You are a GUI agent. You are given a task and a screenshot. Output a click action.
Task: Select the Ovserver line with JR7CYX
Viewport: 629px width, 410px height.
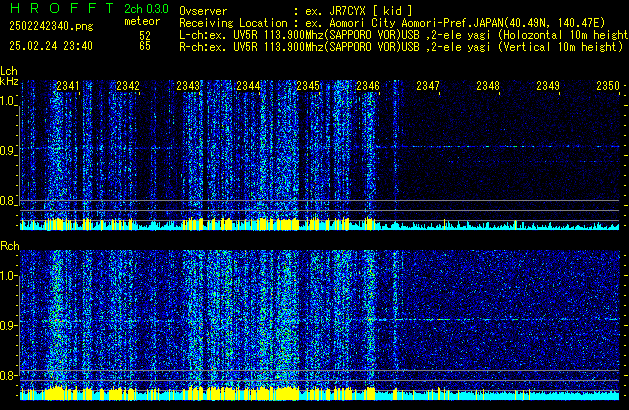pos(296,11)
